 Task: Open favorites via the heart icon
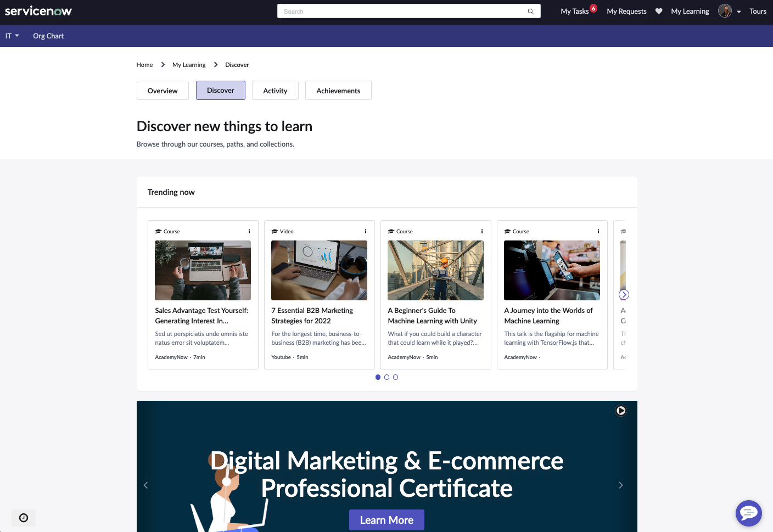tap(659, 12)
